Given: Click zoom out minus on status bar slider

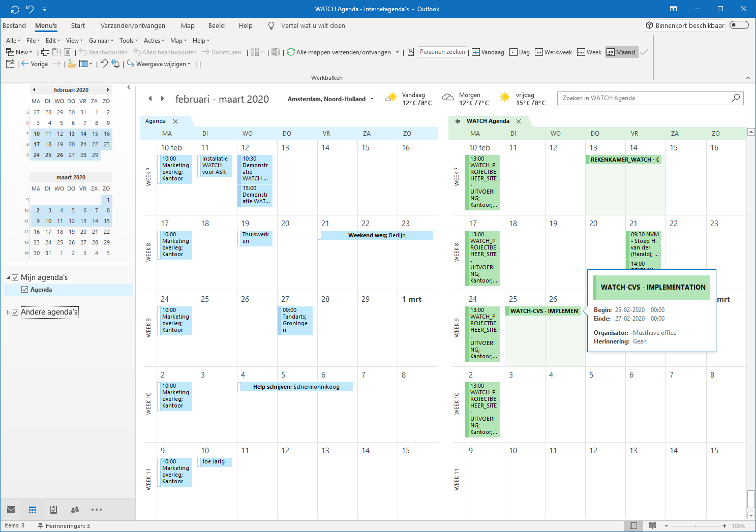Looking at the screenshot, I should 667,526.
